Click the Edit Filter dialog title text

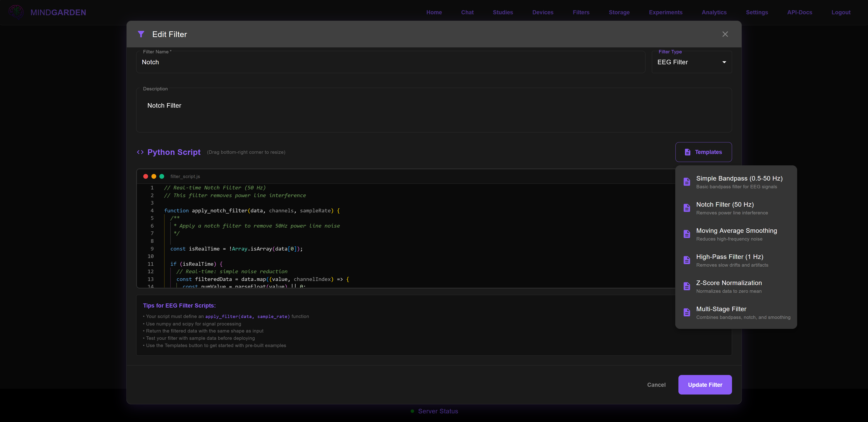[169, 34]
